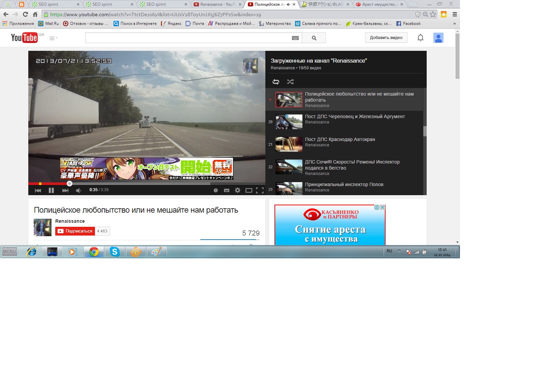Click the 'Добавить видео' upload button
This screenshot has height=392, width=557.
pos(386,38)
